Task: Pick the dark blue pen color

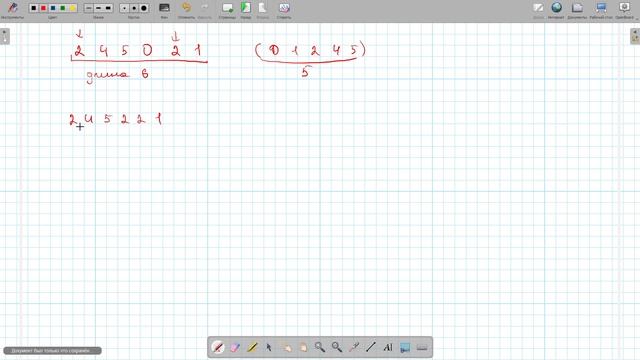Action: pyautogui.click(x=53, y=8)
